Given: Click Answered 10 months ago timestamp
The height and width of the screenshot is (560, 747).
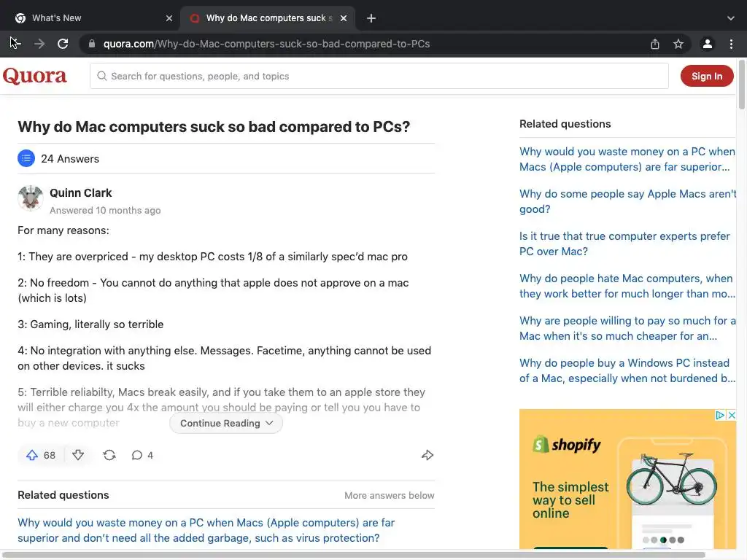Looking at the screenshot, I should click(x=105, y=211).
